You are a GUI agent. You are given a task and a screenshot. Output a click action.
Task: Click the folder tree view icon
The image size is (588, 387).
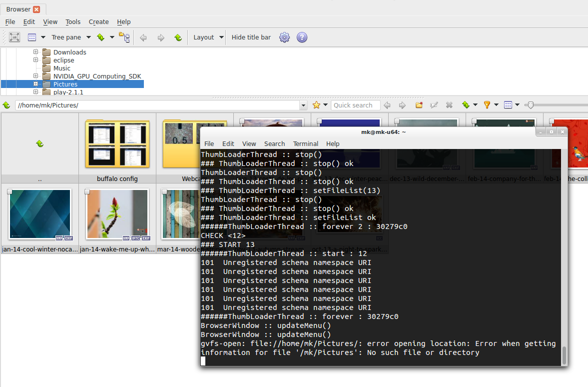click(x=124, y=37)
